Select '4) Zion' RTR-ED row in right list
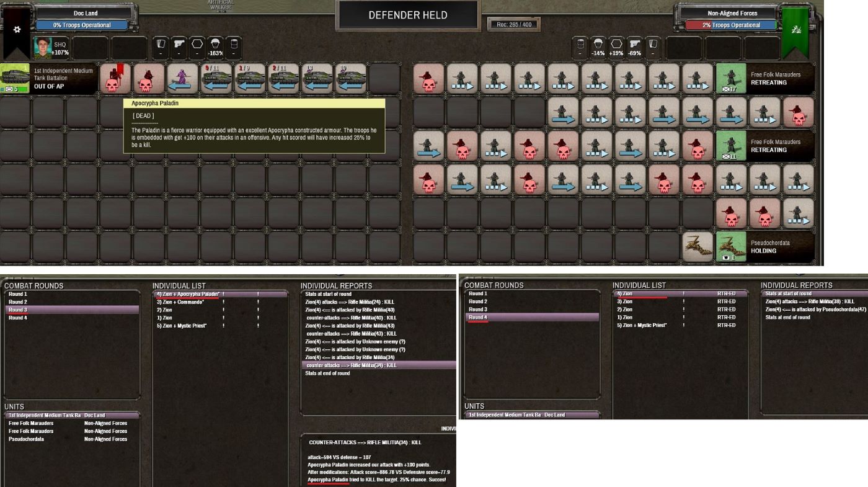868x487 pixels. (681, 293)
